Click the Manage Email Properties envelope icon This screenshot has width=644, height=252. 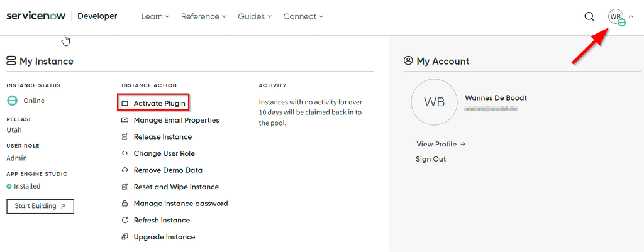coord(125,120)
